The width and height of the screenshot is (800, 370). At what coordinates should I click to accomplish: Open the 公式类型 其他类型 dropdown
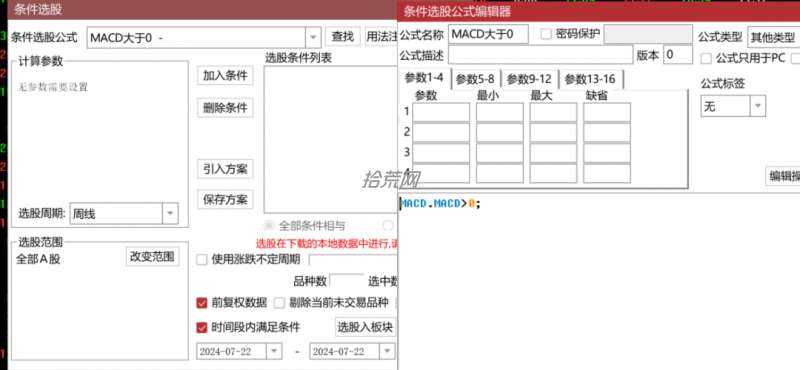(x=774, y=37)
